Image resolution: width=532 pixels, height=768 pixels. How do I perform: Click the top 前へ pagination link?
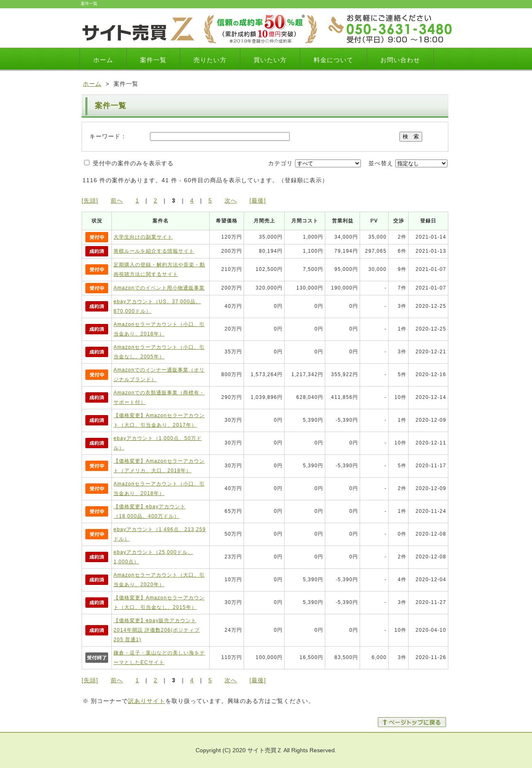[117, 200]
